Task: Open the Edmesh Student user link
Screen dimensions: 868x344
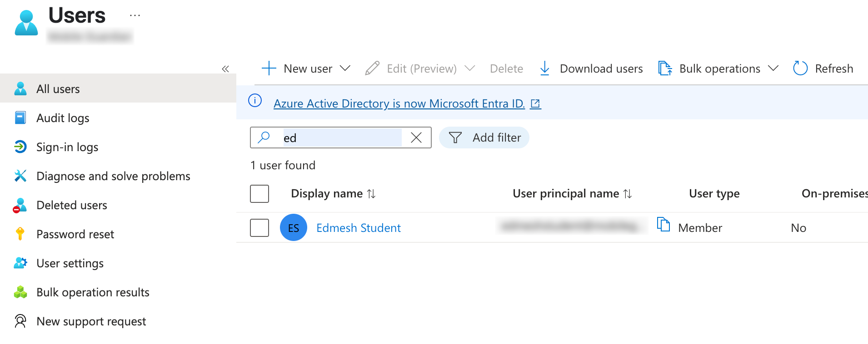Action: [x=359, y=228]
